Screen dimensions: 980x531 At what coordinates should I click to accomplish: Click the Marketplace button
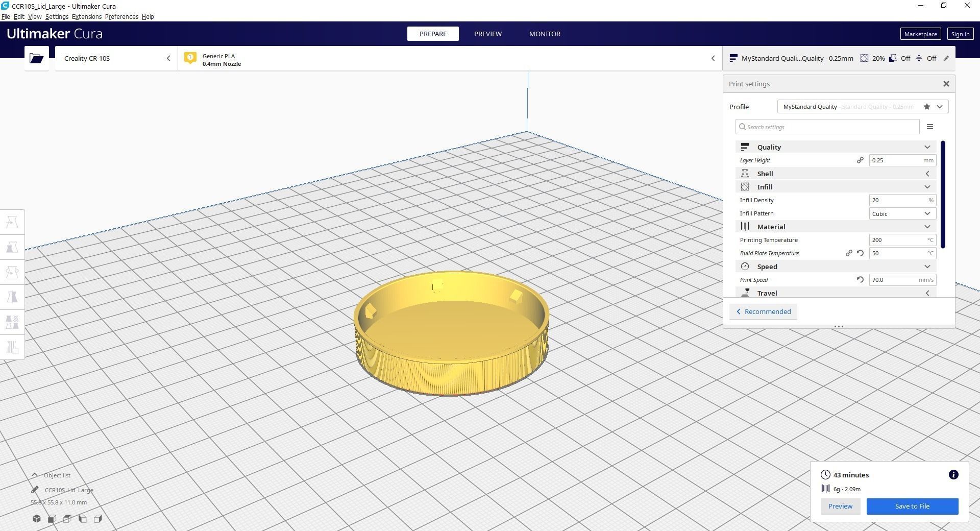(920, 34)
